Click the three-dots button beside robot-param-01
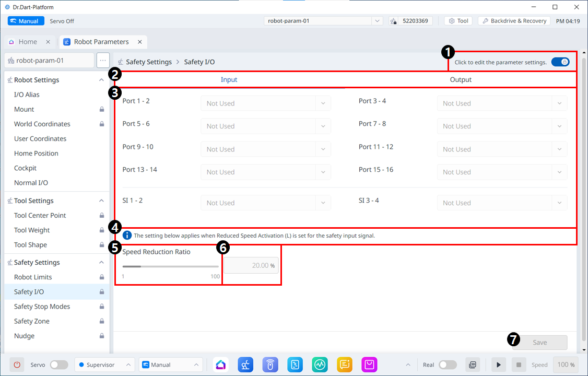The width and height of the screenshot is (588, 376). coord(103,60)
